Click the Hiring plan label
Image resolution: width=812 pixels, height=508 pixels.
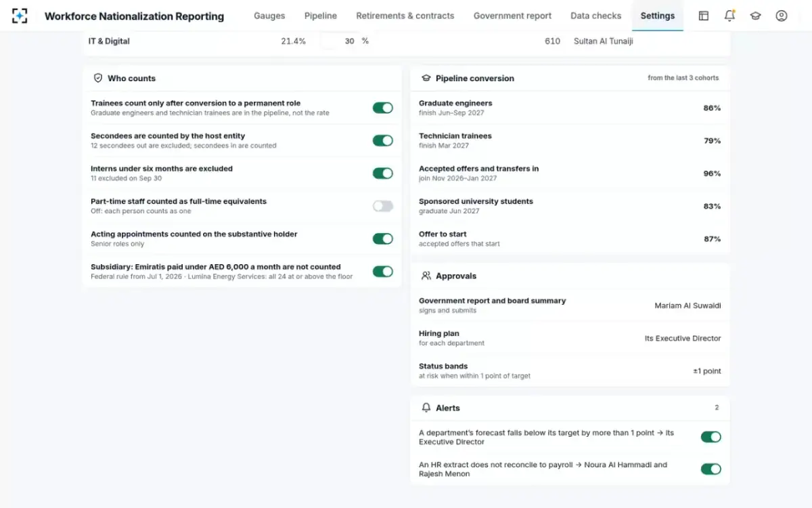click(439, 333)
